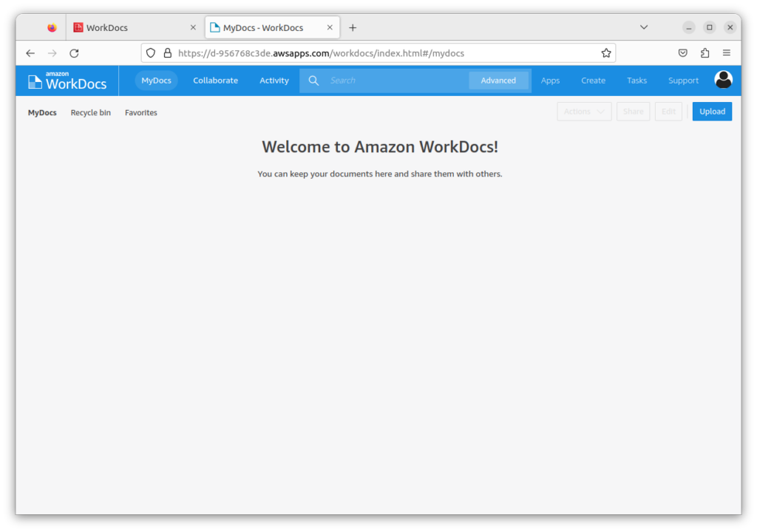The width and height of the screenshot is (757, 532).
Task: Open the Firefox extensions icon
Action: tap(705, 53)
